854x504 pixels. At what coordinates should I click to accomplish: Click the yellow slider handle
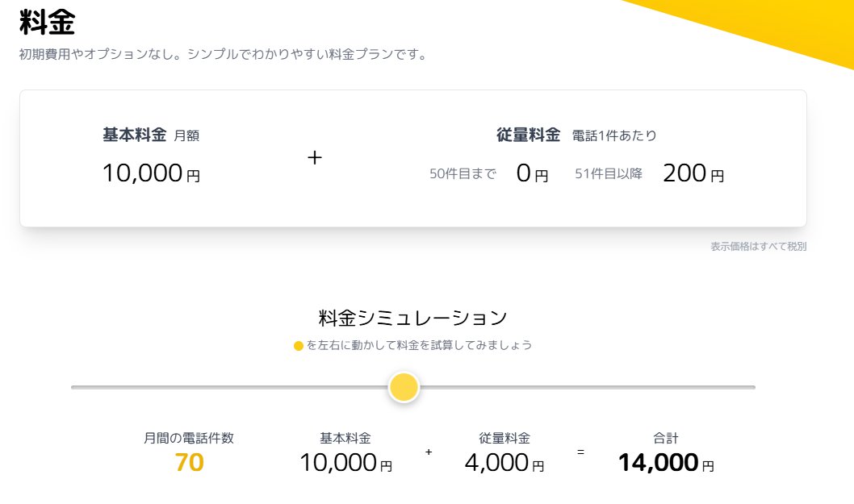(404, 387)
